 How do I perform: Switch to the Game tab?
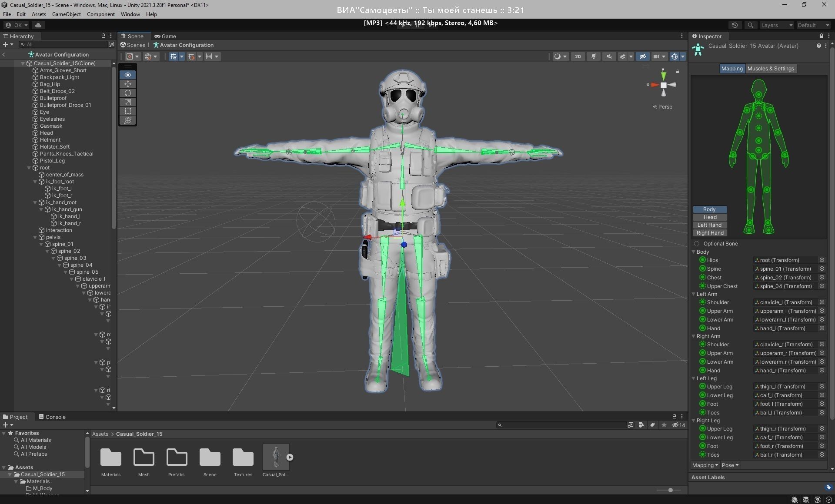click(x=165, y=36)
